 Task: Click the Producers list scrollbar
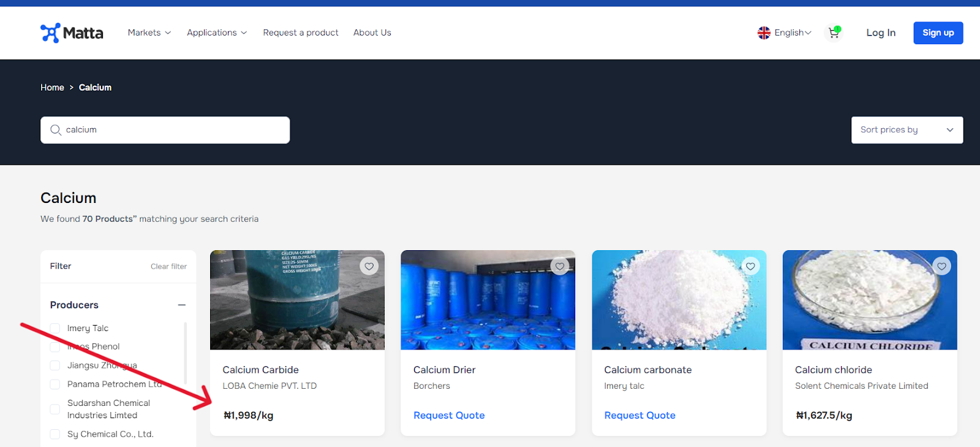[x=186, y=353]
